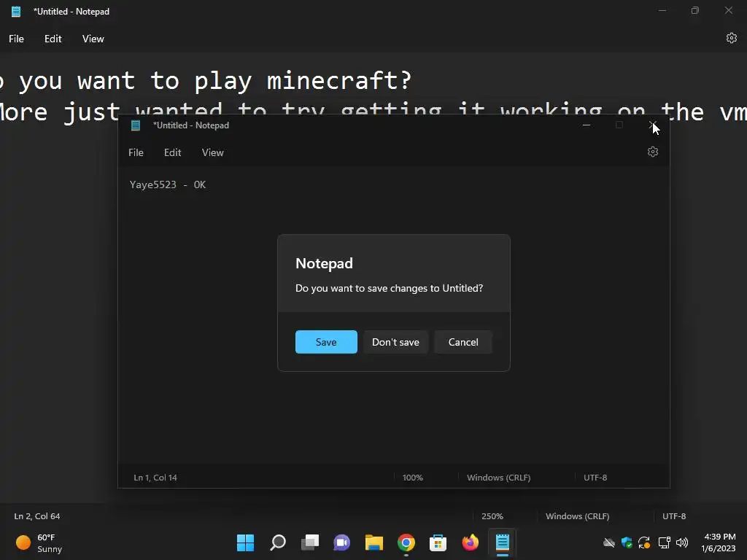Open settings gear in front Notepad window
The width and height of the screenshot is (747, 560).
[x=653, y=152]
